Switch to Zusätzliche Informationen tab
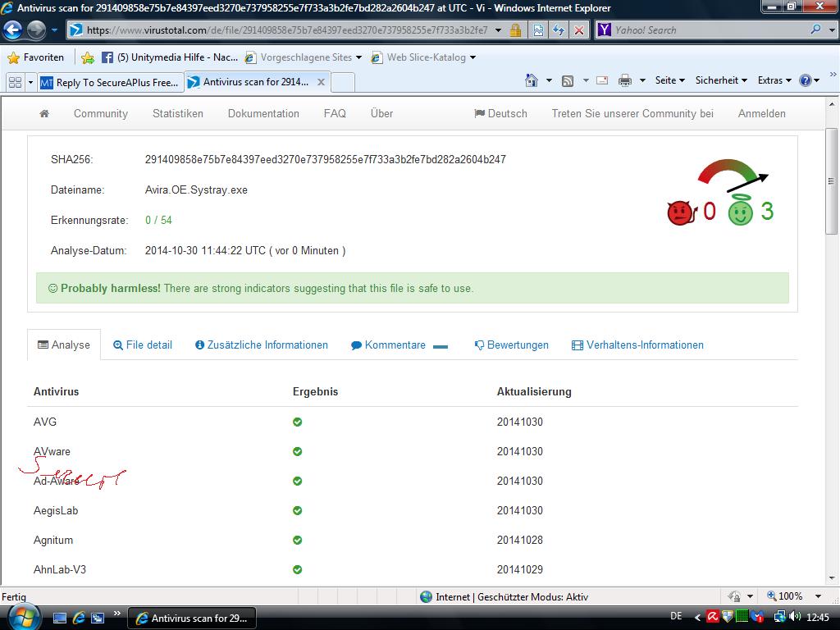Image resolution: width=840 pixels, height=630 pixels. click(262, 345)
